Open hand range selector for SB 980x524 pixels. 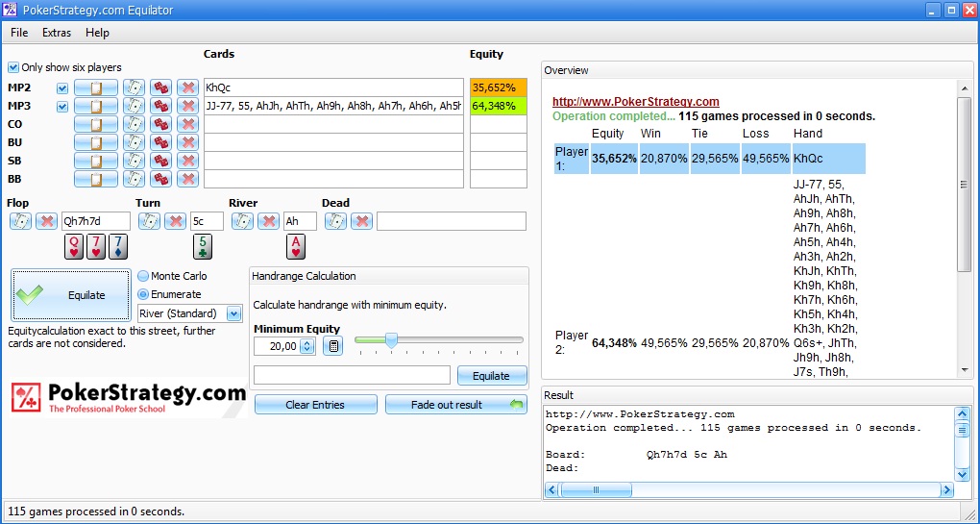click(96, 161)
